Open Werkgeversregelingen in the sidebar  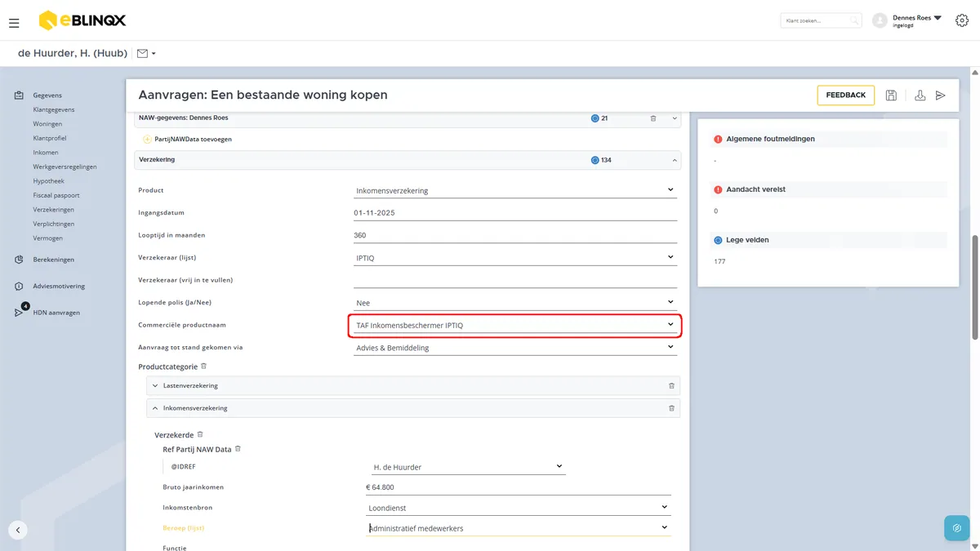(x=65, y=167)
